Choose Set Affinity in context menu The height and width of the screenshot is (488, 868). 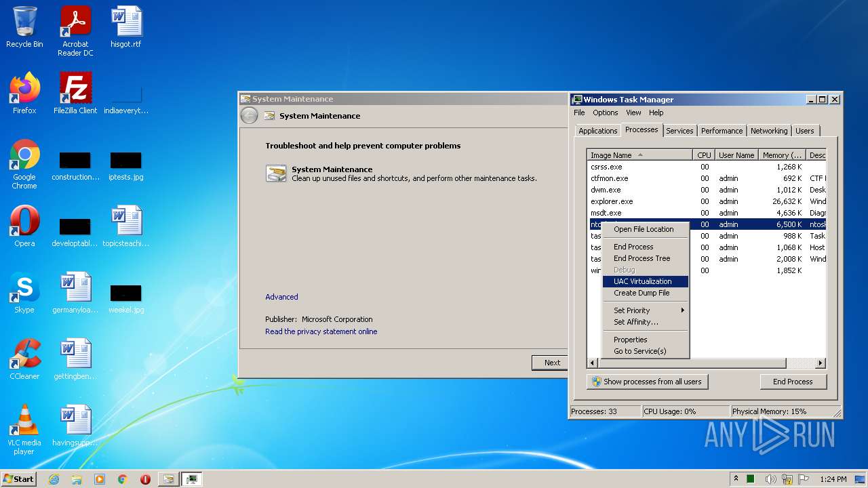click(646, 322)
